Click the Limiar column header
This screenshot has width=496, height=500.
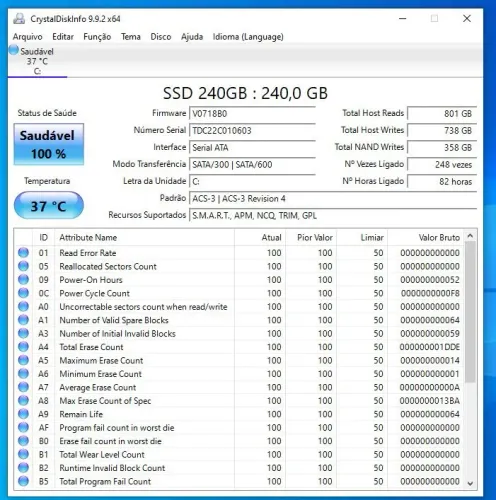pyautogui.click(x=362, y=238)
